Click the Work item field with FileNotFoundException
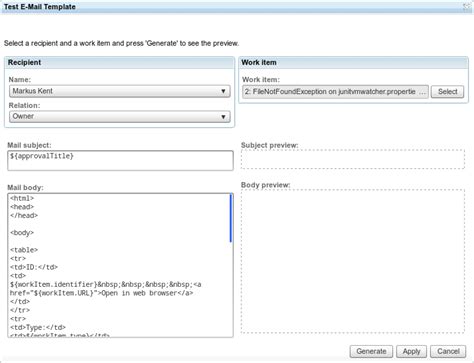Screen dimensions: 474x363 [x=335, y=92]
